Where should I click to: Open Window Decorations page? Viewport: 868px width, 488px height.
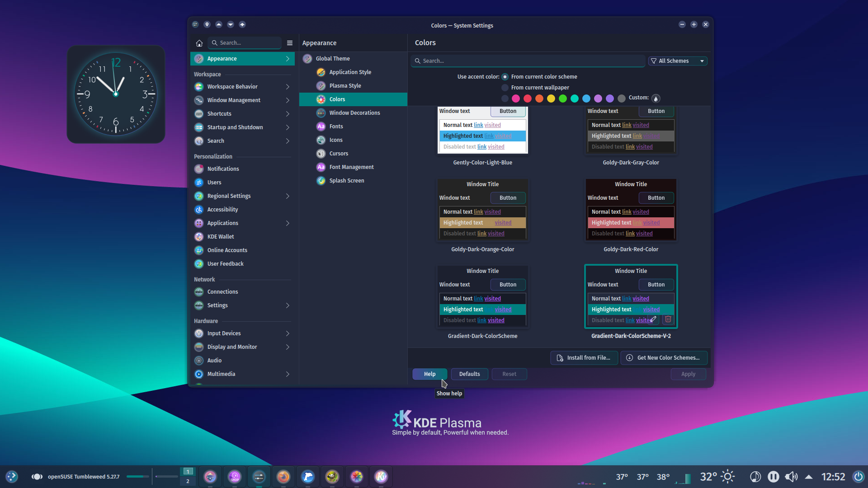point(353,113)
